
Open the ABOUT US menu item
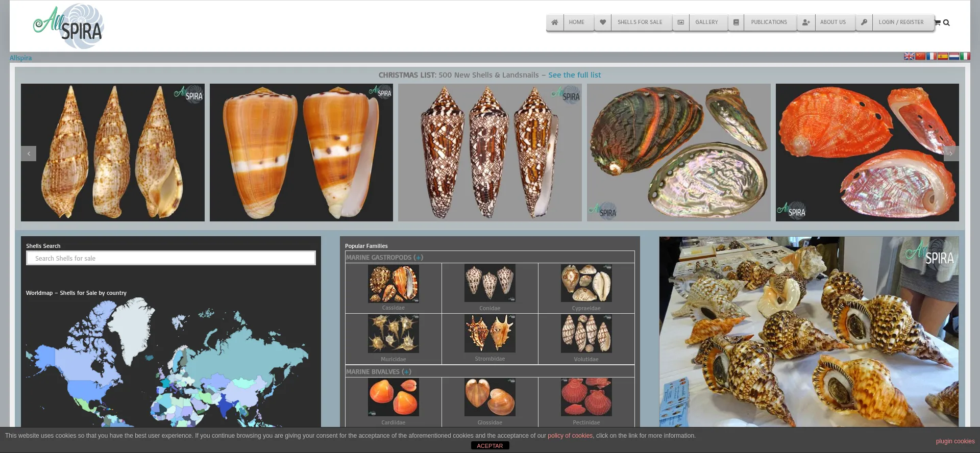click(x=833, y=22)
